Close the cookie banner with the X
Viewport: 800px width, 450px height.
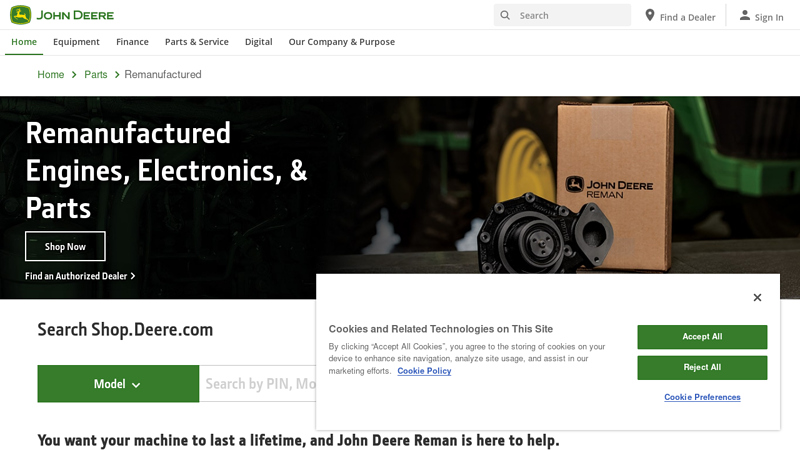757,297
